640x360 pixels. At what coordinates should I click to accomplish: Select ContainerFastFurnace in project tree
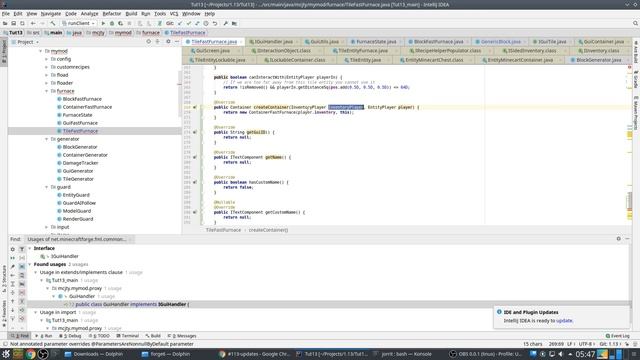[87, 107]
